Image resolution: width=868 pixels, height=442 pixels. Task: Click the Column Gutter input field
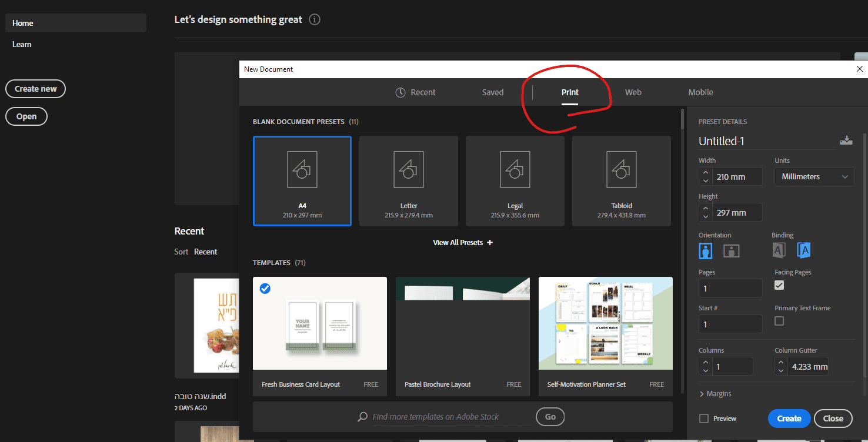tap(808, 366)
